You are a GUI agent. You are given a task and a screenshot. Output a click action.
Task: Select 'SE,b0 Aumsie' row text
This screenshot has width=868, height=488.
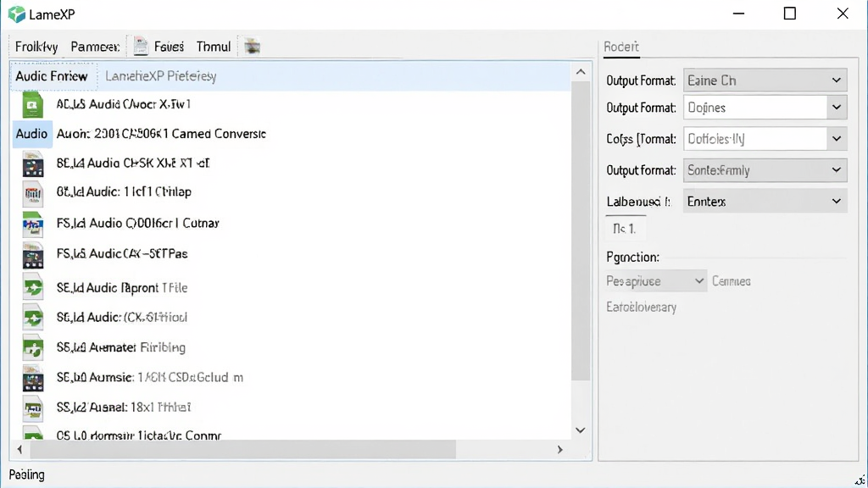pos(149,377)
